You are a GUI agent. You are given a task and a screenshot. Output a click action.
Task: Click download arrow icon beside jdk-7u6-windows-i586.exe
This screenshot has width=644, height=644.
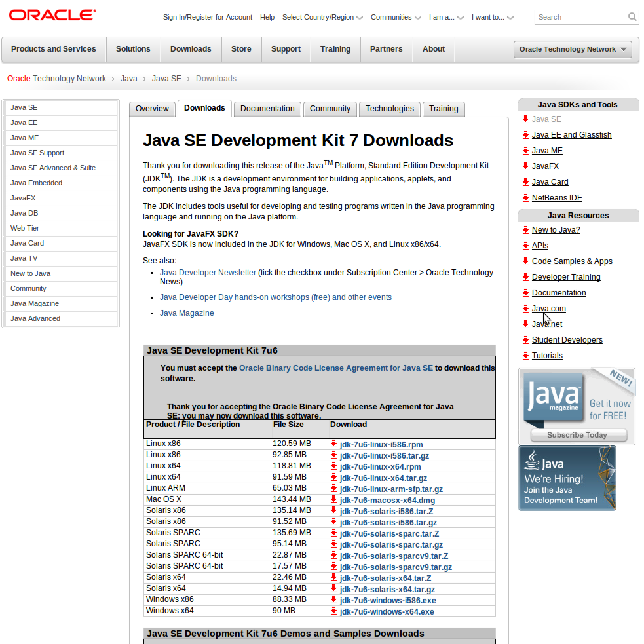(333, 600)
